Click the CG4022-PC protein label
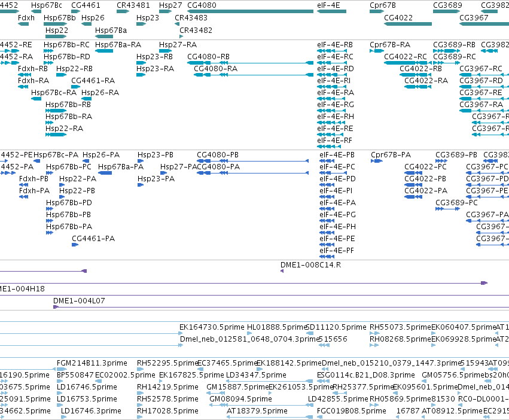 click(425, 167)
